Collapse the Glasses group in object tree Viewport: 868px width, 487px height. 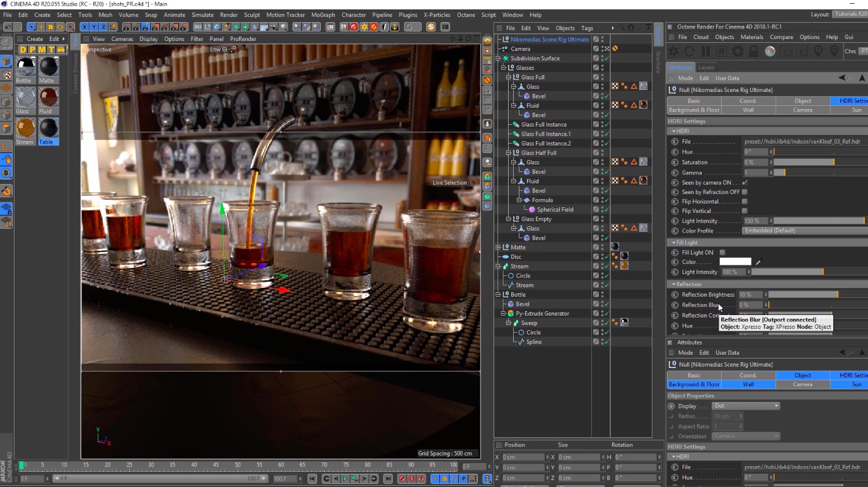(504, 67)
